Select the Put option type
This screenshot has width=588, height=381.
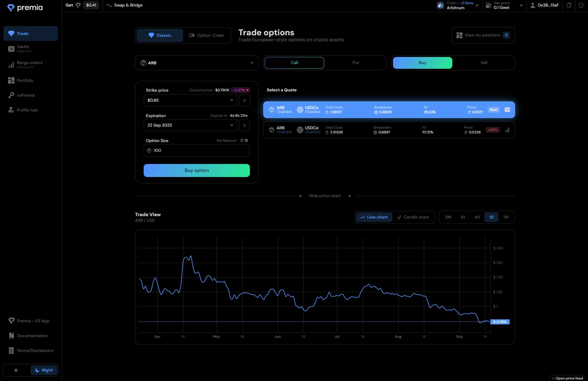click(x=356, y=63)
